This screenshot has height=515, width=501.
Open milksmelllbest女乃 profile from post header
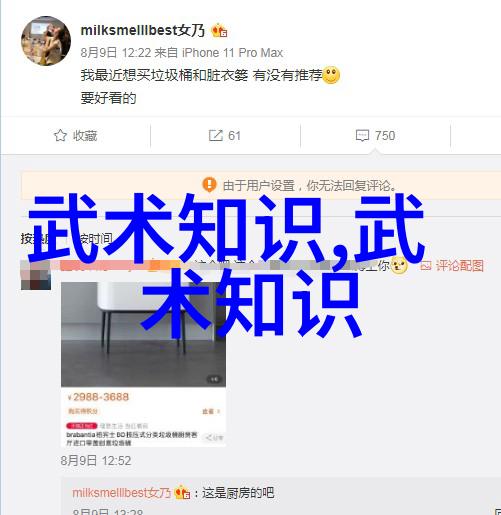point(142,31)
